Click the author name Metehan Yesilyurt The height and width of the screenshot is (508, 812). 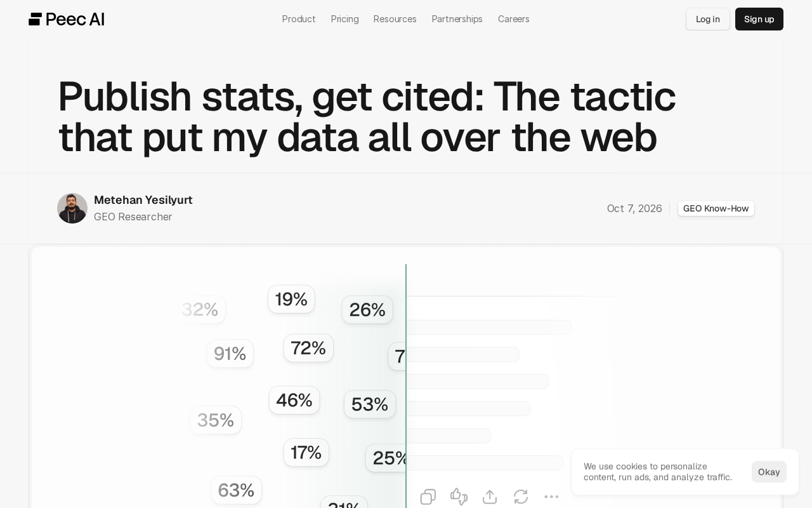(x=143, y=200)
